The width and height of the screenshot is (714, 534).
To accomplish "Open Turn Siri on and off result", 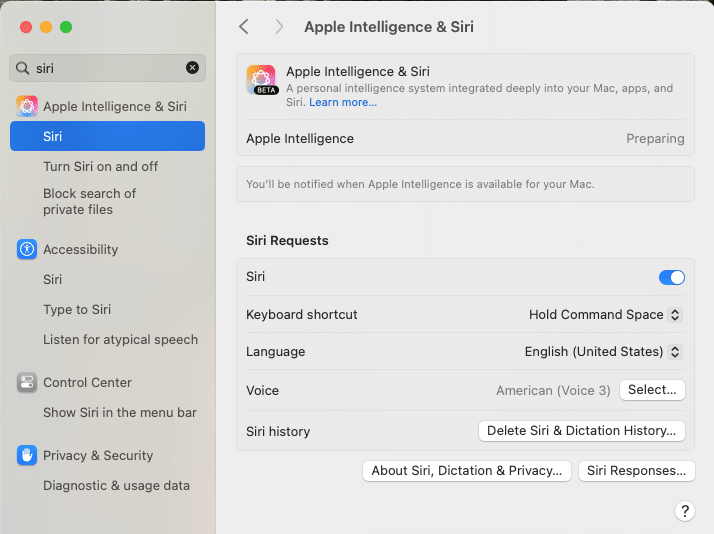I will (x=101, y=167).
